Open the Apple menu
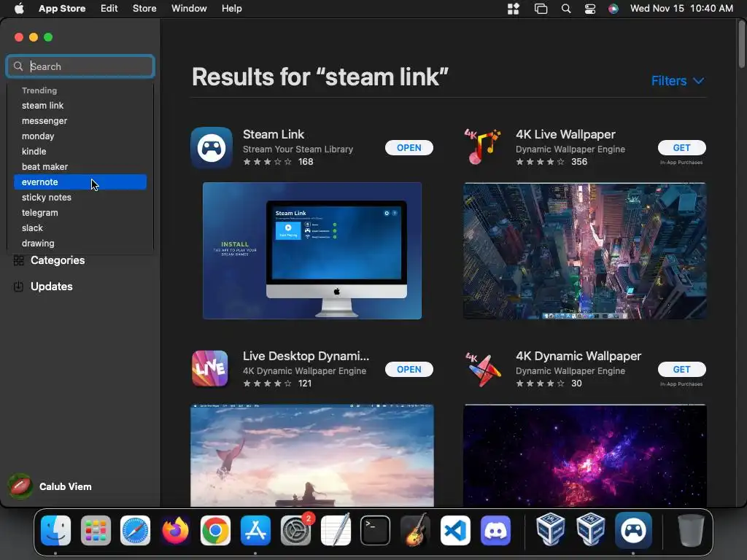The height and width of the screenshot is (560, 747). [19, 9]
